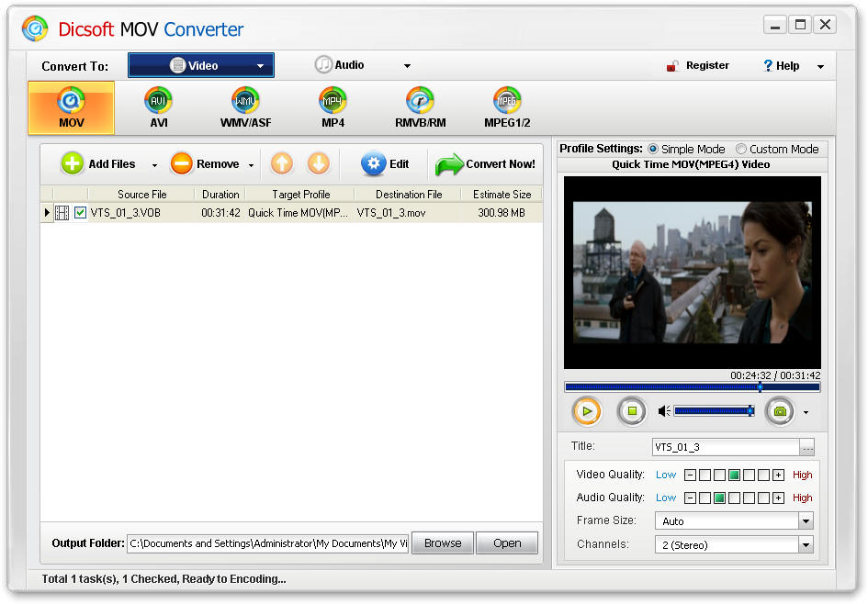868x604 pixels.
Task: Choose the AVI output format
Action: 158,108
